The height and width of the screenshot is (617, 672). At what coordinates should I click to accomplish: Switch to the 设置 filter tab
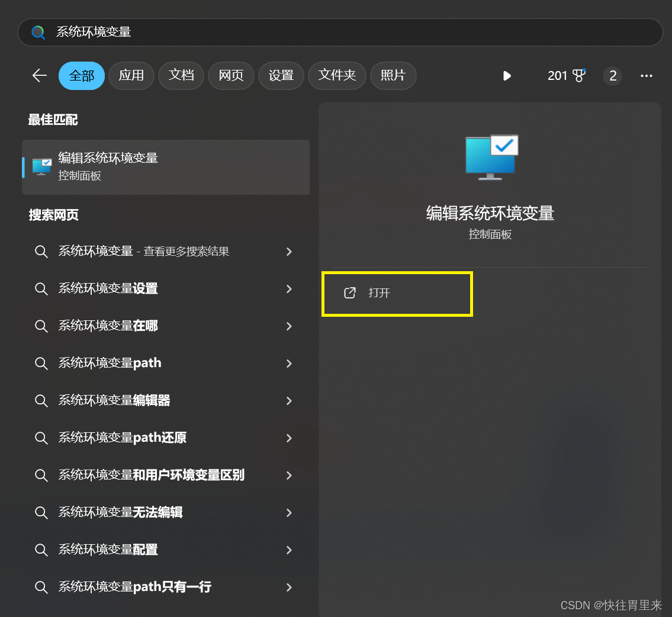tap(281, 76)
